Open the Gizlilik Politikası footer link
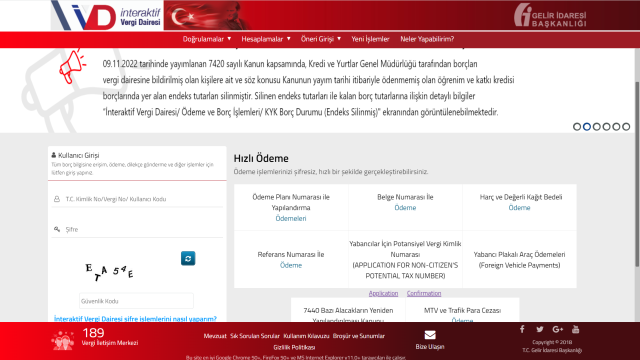640x360 pixels. 294,347
